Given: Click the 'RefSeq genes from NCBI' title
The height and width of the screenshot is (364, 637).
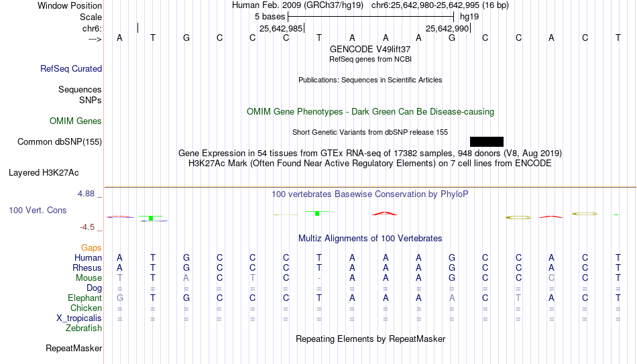Looking at the screenshot, I should tap(371, 59).
